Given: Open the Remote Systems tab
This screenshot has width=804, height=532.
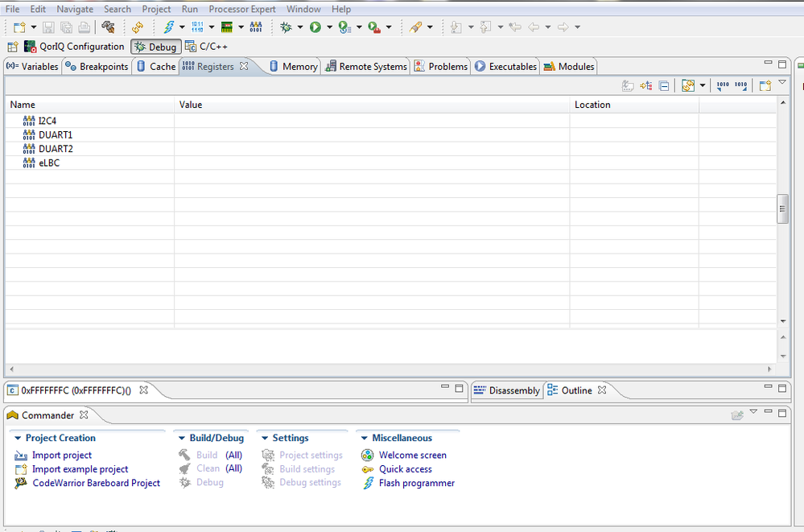Looking at the screenshot, I should coord(366,66).
